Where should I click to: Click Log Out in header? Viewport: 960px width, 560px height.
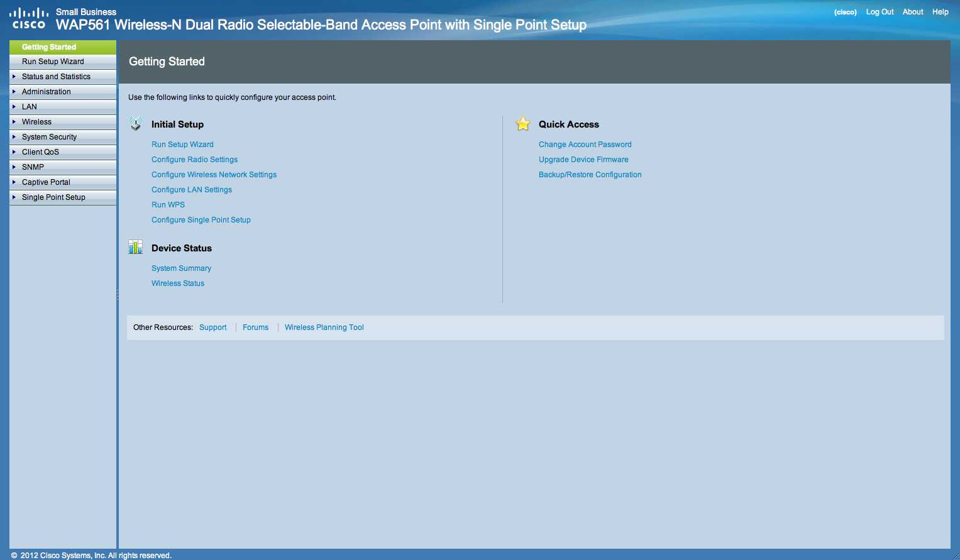coord(880,12)
